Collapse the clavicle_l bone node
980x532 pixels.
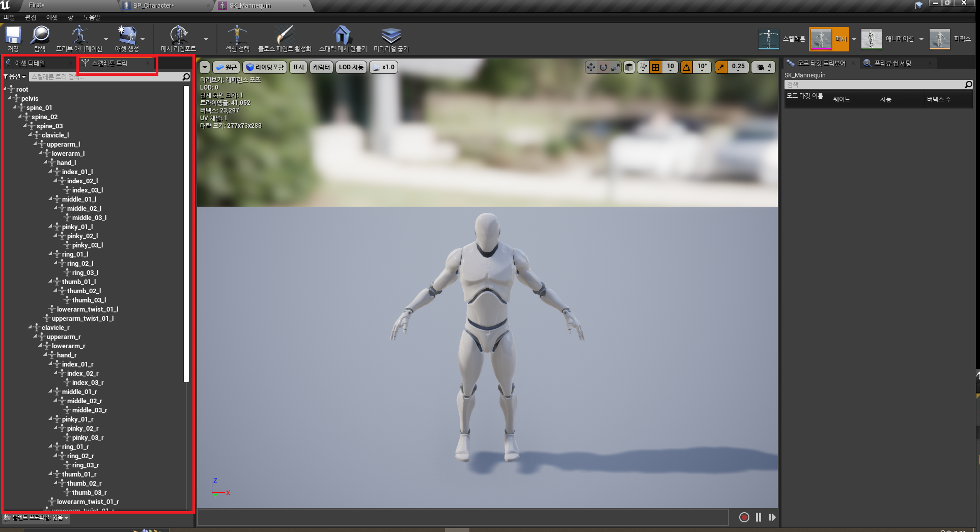(30, 135)
